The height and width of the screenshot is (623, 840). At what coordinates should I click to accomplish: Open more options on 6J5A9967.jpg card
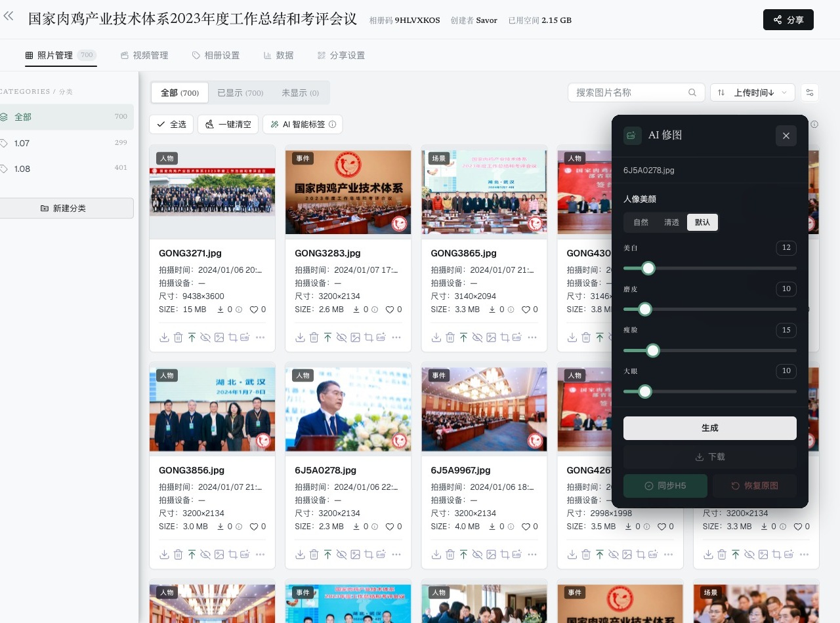pyautogui.click(x=532, y=554)
